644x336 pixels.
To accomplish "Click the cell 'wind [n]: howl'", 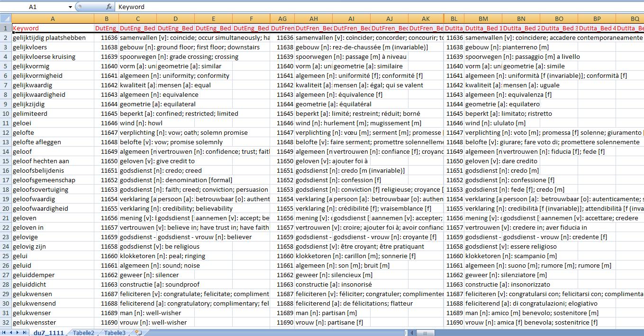I will pyautogui.click(x=137, y=123).
